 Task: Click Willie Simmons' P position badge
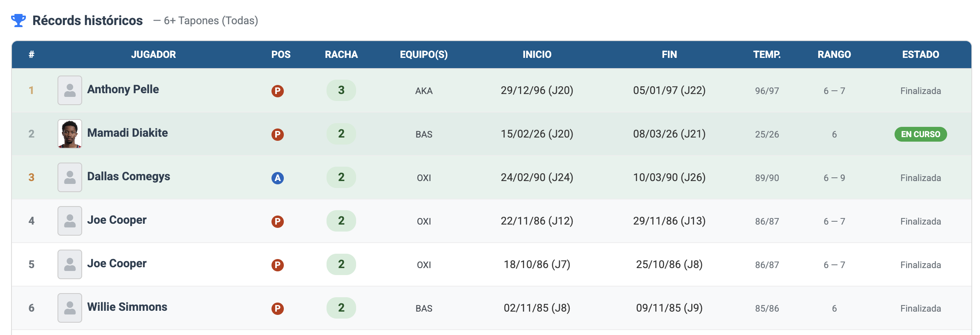pyautogui.click(x=278, y=308)
